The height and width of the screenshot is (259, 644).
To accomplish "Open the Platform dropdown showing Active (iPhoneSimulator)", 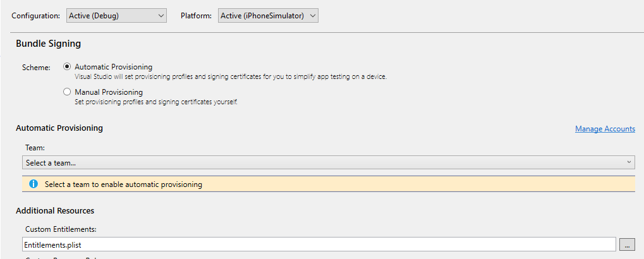I will (x=268, y=16).
